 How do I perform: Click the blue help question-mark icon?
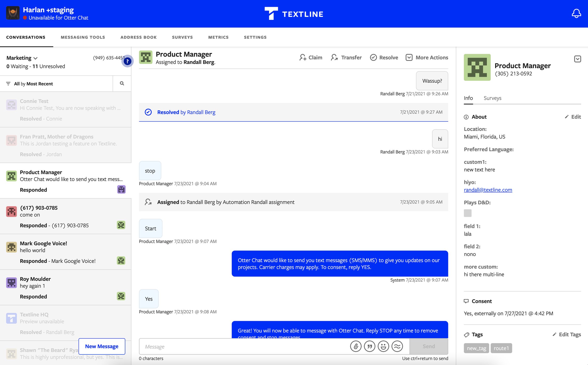(x=127, y=61)
